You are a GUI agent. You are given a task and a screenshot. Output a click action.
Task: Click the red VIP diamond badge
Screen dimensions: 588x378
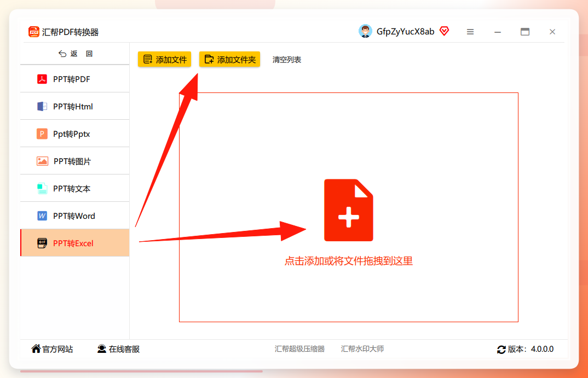(x=445, y=31)
